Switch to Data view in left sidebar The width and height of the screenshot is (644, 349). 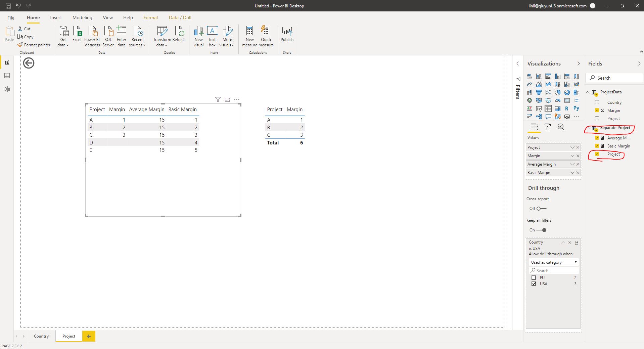point(7,76)
